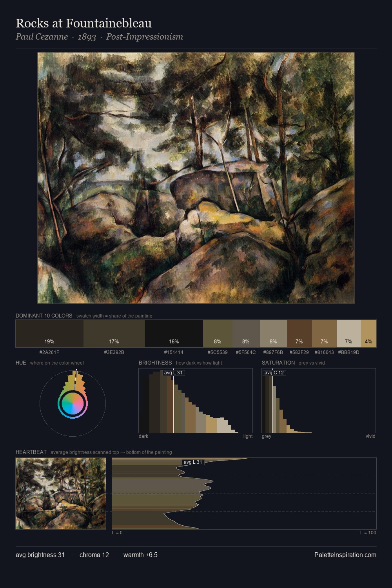Select the #3E392B swatch showing 17%
Image resolution: width=392 pixels, height=588 pixels.
(114, 334)
